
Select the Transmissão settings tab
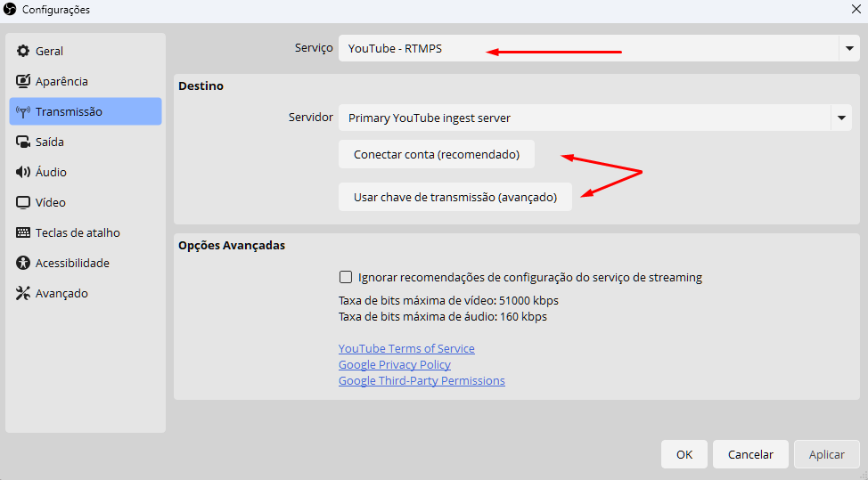point(86,111)
